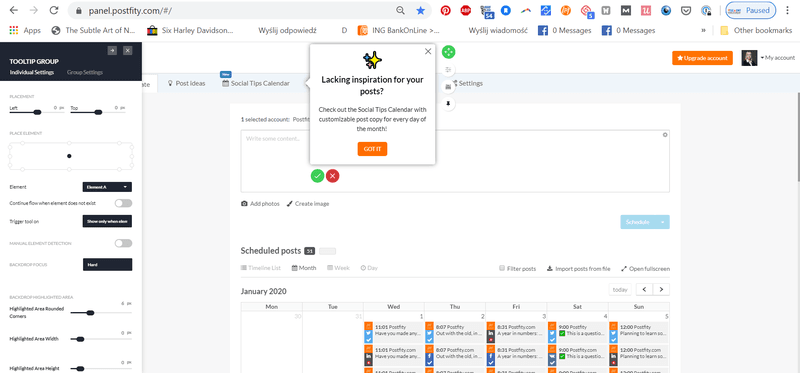The image size is (800, 373).
Task: Toggle Continue flow when element does not exist
Action: (123, 203)
